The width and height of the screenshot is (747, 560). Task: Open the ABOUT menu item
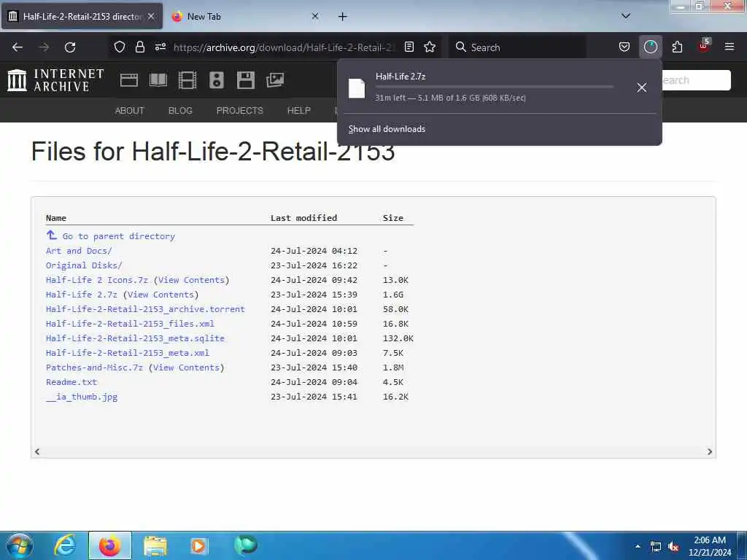tap(130, 111)
